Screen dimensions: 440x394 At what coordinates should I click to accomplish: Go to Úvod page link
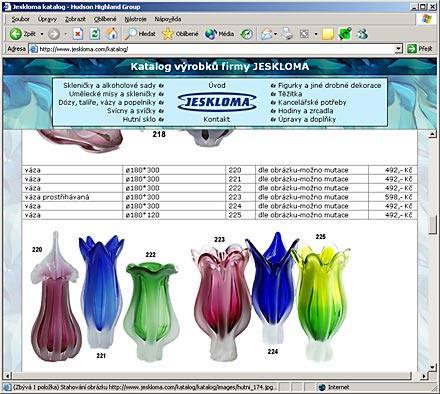tap(217, 85)
